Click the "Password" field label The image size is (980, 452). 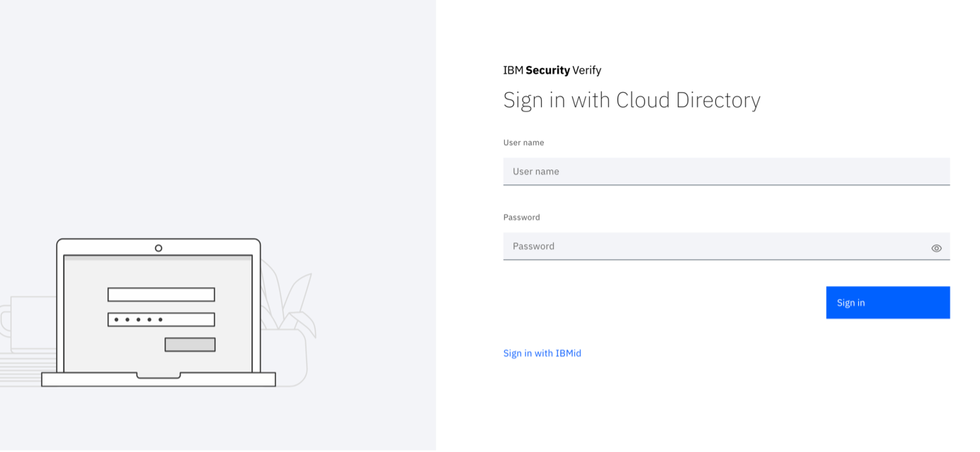click(x=521, y=217)
